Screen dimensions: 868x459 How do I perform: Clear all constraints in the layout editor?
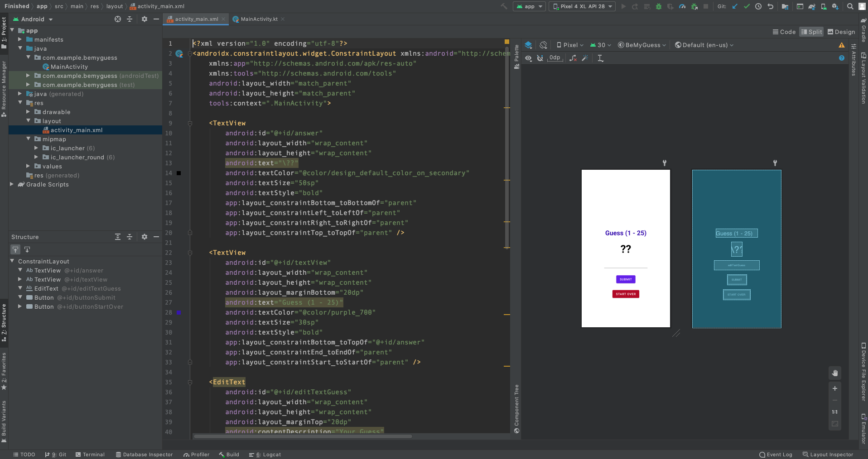(573, 58)
